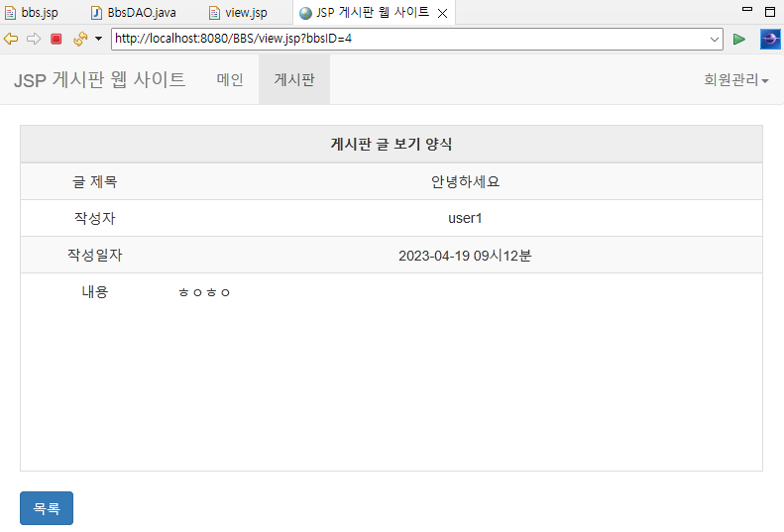784x532 pixels.
Task: Stop page loading with the red square icon
Action: (x=56, y=39)
